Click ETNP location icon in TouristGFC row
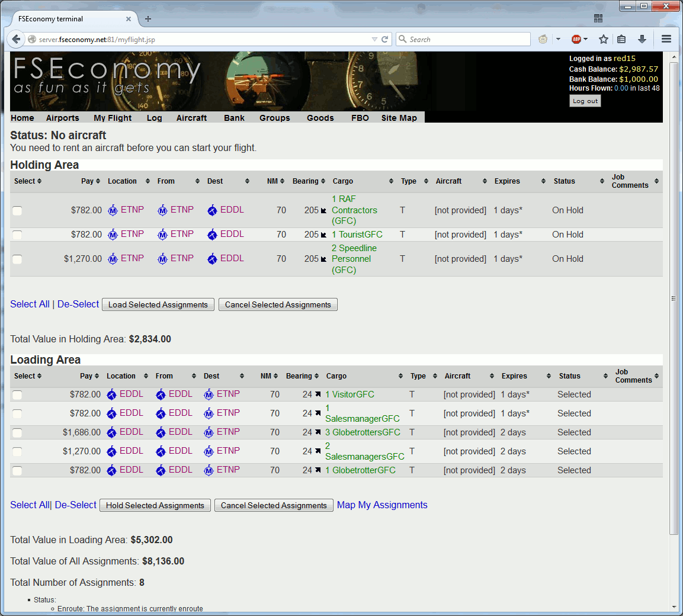This screenshot has height=616, width=683. [x=113, y=235]
